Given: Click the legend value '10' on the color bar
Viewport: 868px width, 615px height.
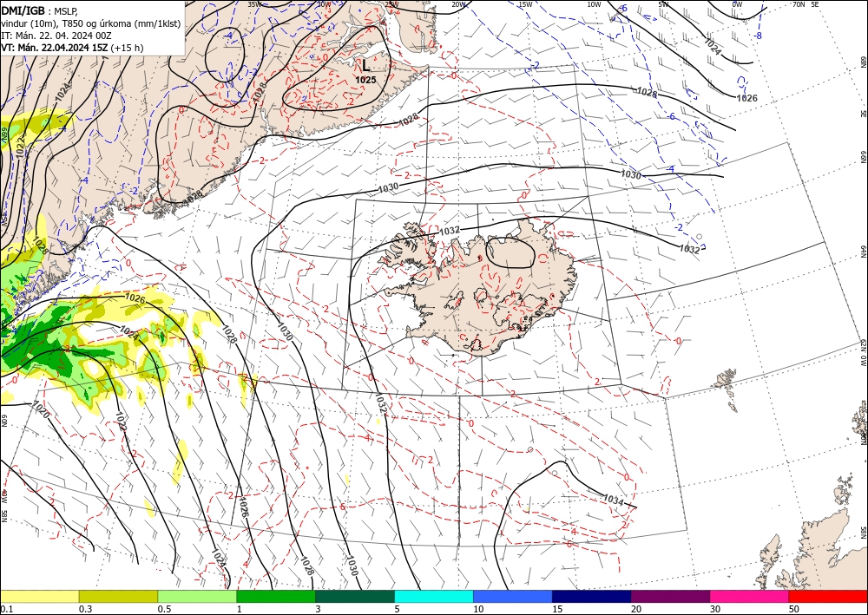Looking at the screenshot, I should tap(479, 609).
